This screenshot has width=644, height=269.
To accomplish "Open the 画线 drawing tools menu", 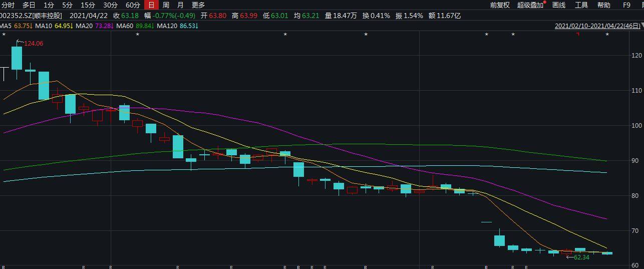I will pos(559,5).
